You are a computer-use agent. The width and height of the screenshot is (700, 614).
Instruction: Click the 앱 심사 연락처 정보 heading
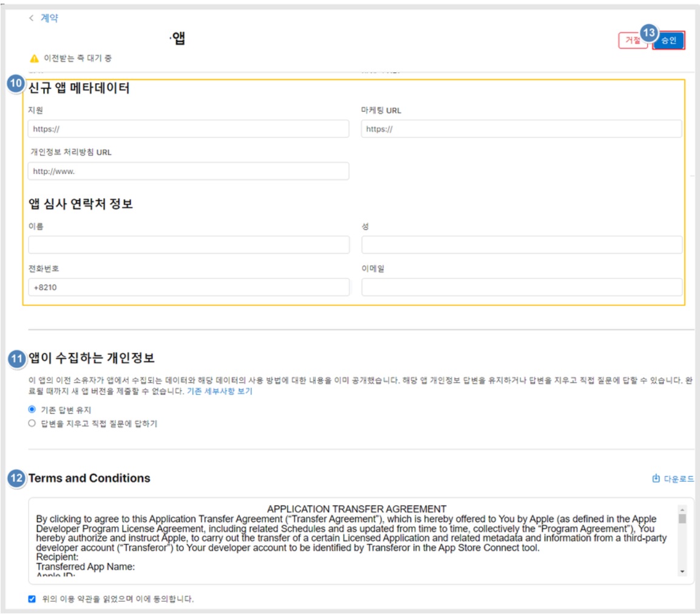pos(81,204)
